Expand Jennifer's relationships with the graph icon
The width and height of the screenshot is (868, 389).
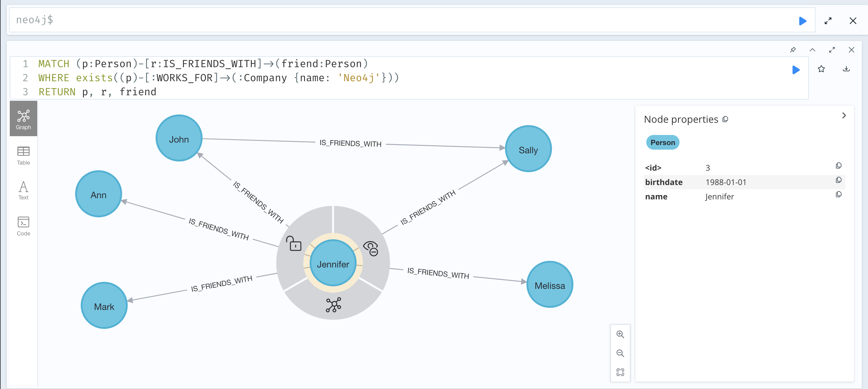(x=333, y=305)
